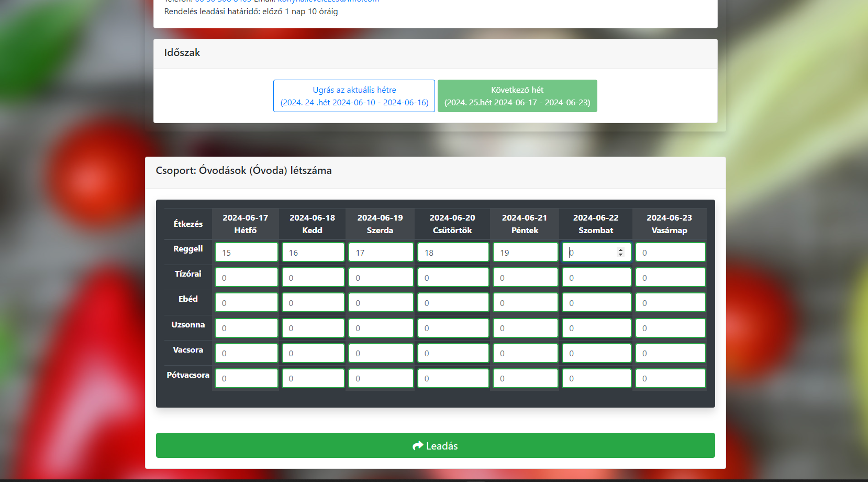Viewport: 868px width, 482px height.
Task: Select Thursday Reggeli field showing 18
Action: pyautogui.click(x=453, y=253)
